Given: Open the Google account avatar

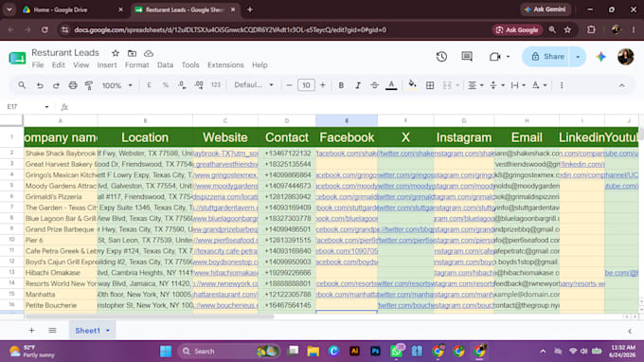Looking at the screenshot, I should [625, 57].
